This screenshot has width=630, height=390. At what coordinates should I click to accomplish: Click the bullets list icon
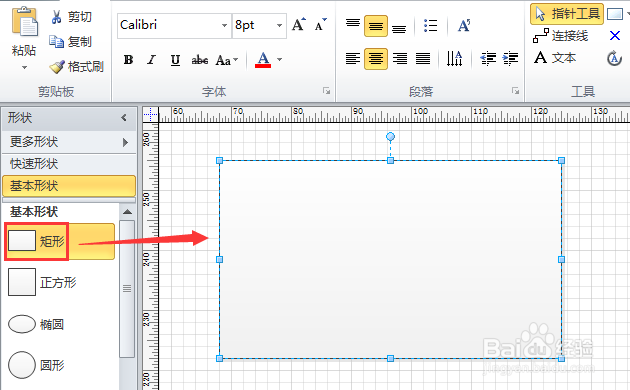coord(430,26)
